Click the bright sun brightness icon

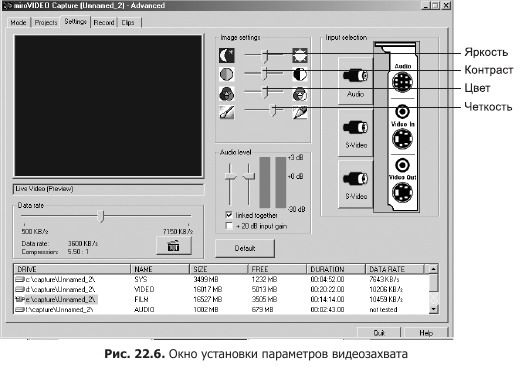pos(300,55)
